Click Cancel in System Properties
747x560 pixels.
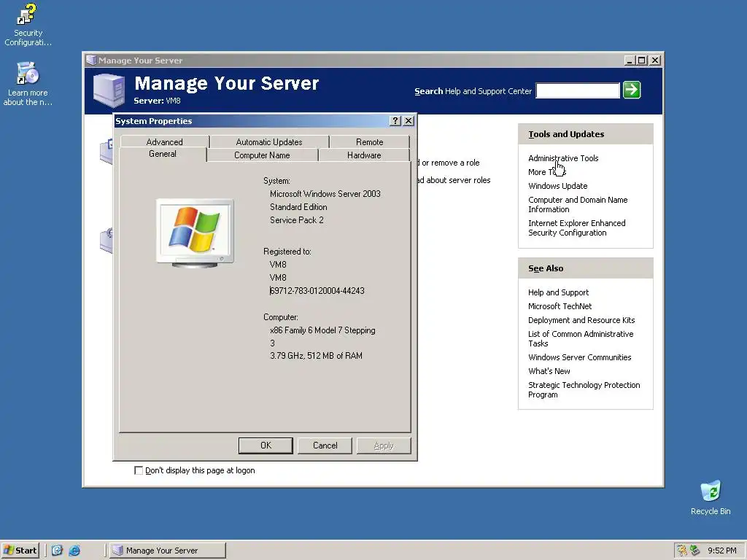[325, 446]
